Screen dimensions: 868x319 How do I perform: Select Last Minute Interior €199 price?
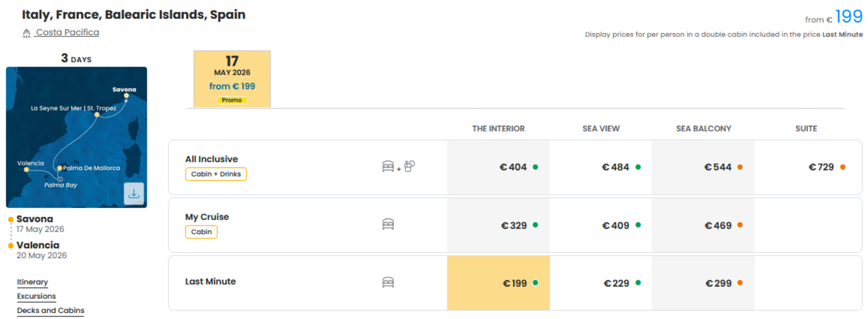[x=498, y=283]
